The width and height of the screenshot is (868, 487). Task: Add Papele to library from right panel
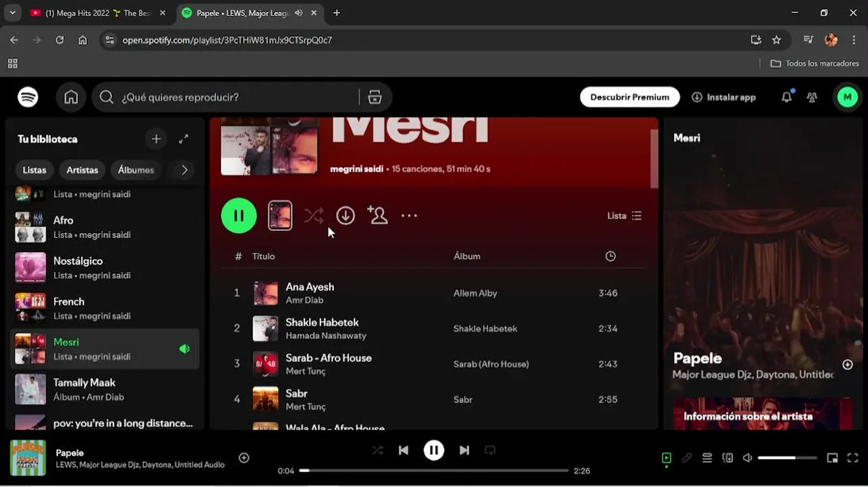coord(847,365)
